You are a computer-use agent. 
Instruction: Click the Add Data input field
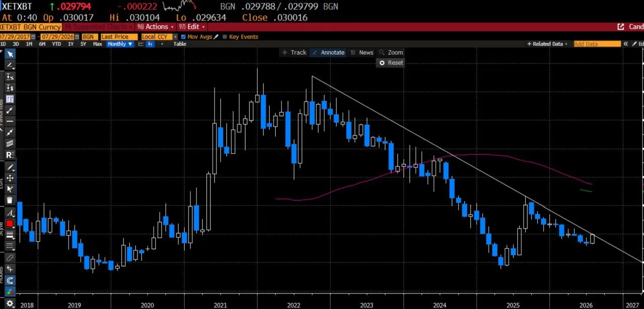click(x=597, y=44)
